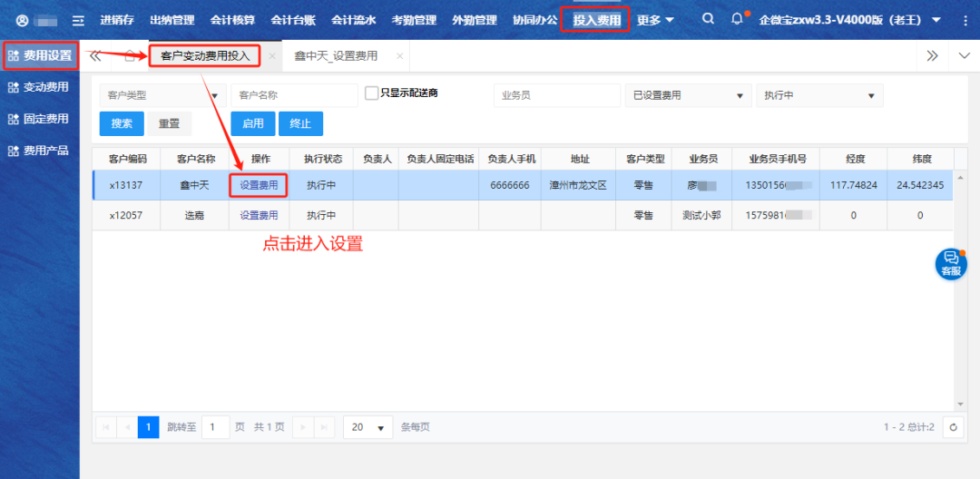Open the page size 20 dropdown
The width and height of the screenshot is (980, 479).
click(x=367, y=427)
